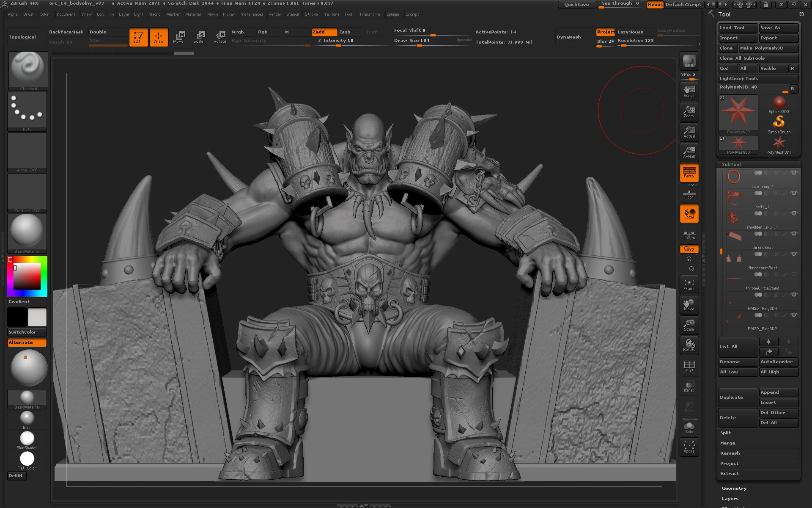Open the Render menu
This screenshot has height=508, width=812.
coord(275,14)
